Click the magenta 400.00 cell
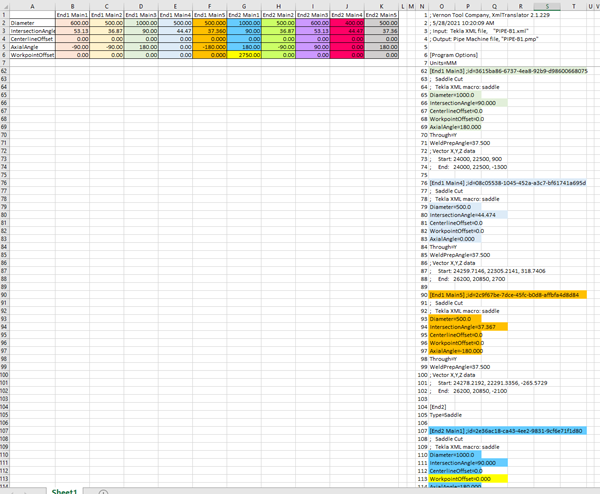Screen dimensions: 600x494 [349, 22]
